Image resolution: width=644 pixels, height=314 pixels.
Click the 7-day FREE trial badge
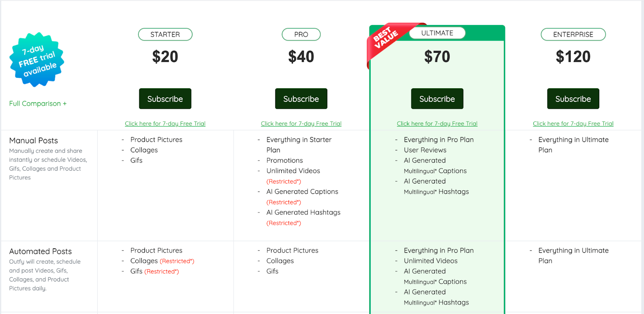[37, 60]
